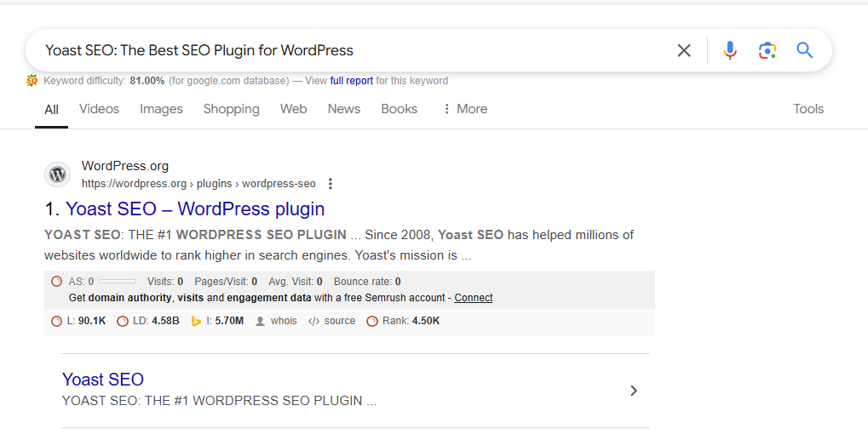View page source via the code icon
The image size is (868, 440).
(x=313, y=321)
